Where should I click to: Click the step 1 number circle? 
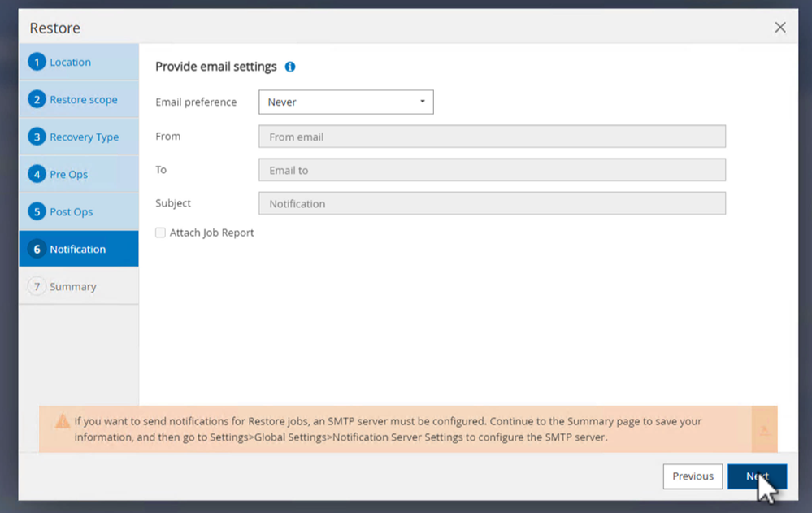coord(37,62)
